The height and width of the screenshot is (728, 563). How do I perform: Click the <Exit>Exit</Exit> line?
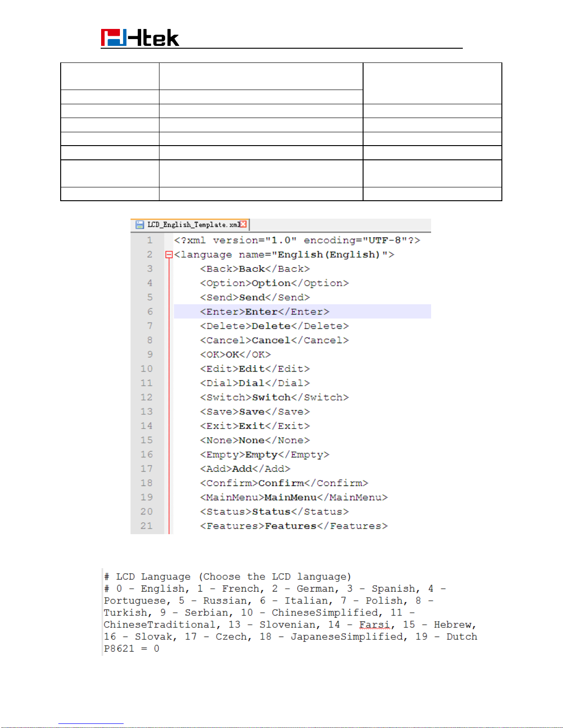255,426
